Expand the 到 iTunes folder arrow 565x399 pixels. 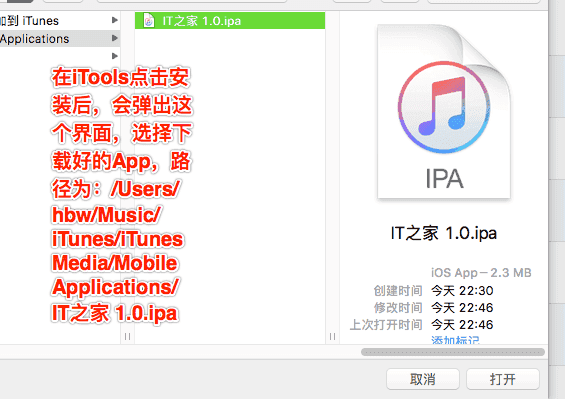click(115, 20)
